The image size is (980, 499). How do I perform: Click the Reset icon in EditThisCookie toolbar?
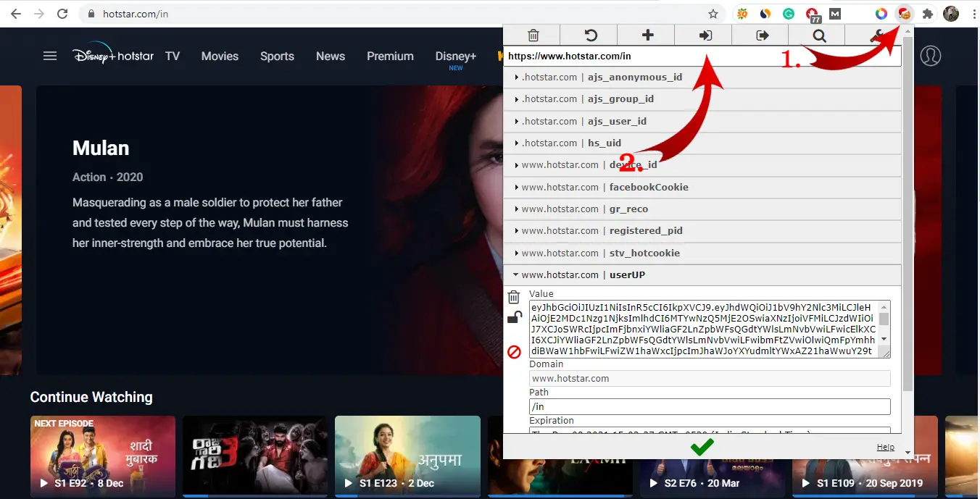click(x=590, y=35)
